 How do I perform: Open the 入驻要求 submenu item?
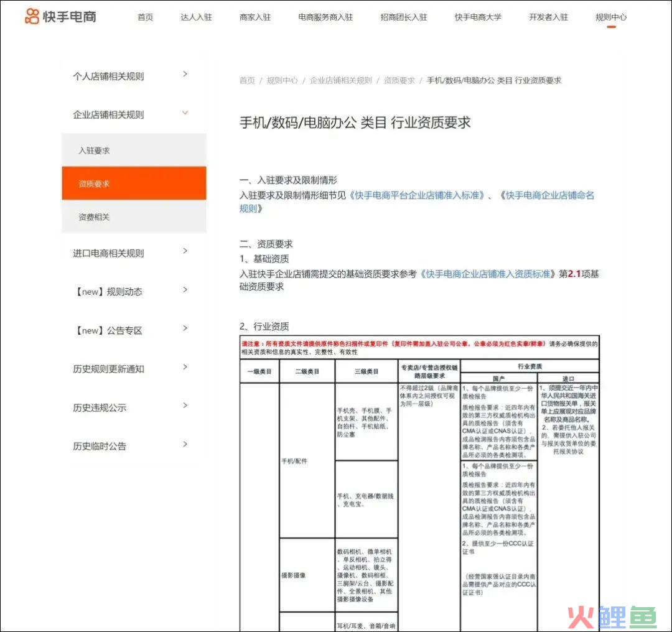tap(134, 151)
